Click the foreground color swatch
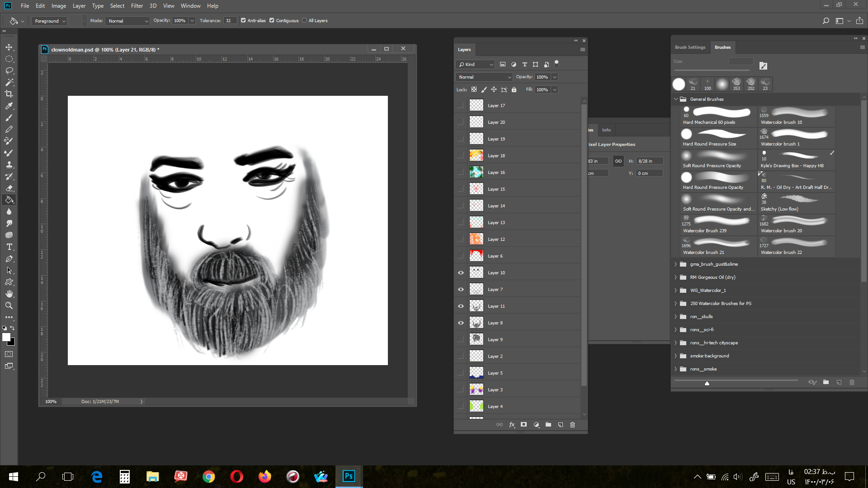This screenshot has width=868, height=488. pyautogui.click(x=6, y=337)
